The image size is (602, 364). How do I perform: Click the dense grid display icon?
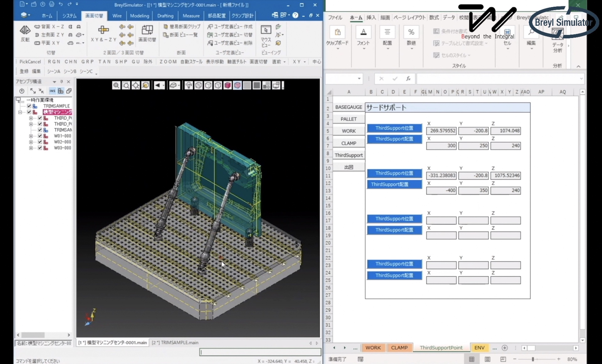257,85
